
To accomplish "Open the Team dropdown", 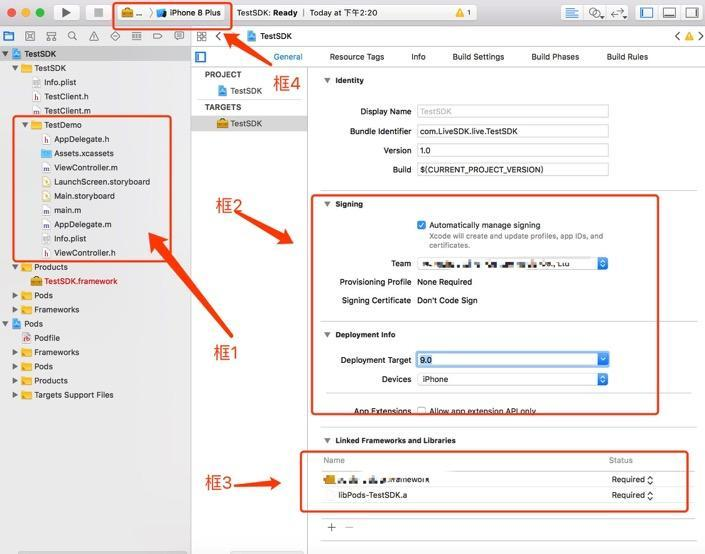I will tap(513, 264).
